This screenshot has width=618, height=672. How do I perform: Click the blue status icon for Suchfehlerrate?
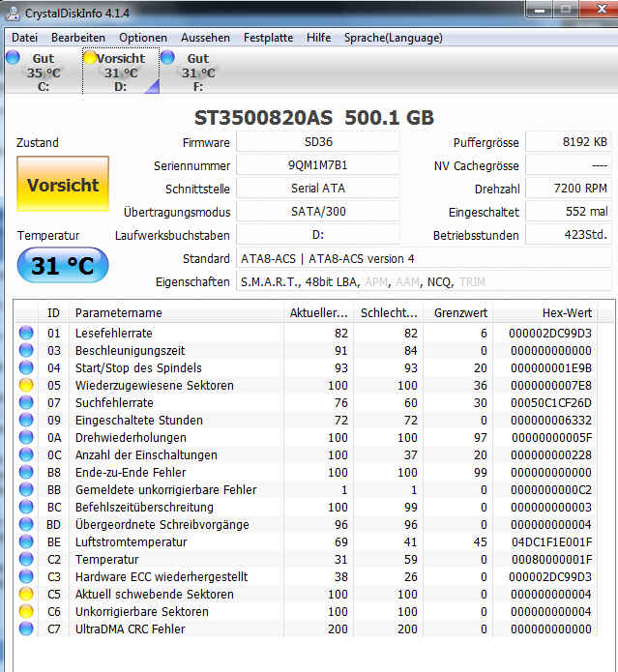point(26,402)
